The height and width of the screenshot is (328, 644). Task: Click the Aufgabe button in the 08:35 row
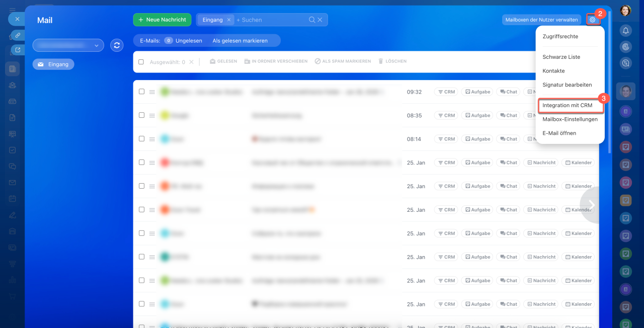pyautogui.click(x=477, y=115)
